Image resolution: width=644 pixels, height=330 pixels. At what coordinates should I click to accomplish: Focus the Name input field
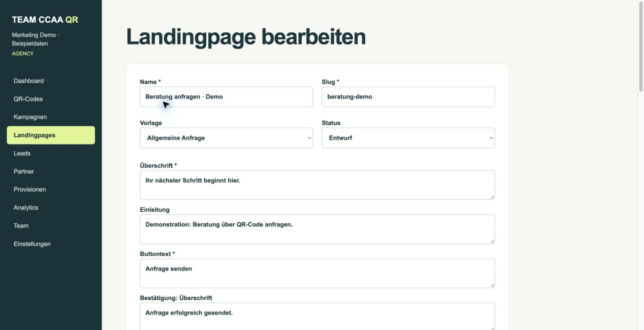coord(226,97)
